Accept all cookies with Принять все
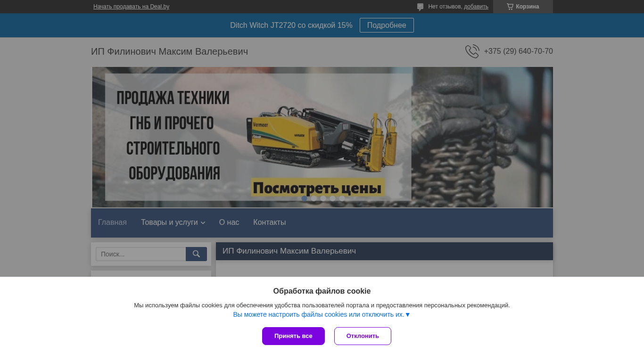Image resolution: width=644 pixels, height=362 pixels. click(293, 336)
